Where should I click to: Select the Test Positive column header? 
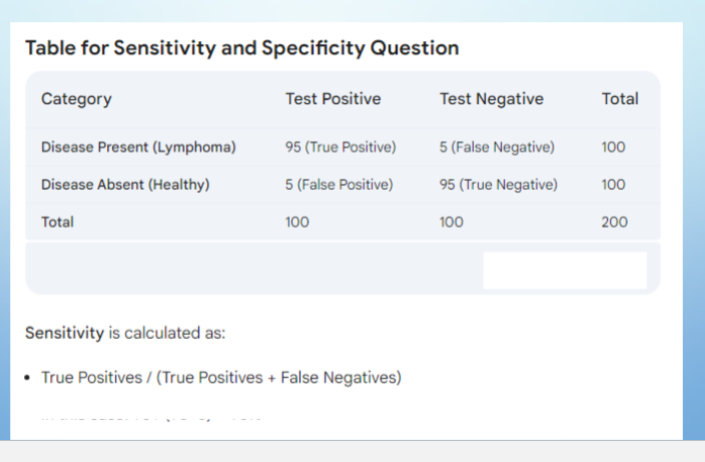(x=333, y=99)
